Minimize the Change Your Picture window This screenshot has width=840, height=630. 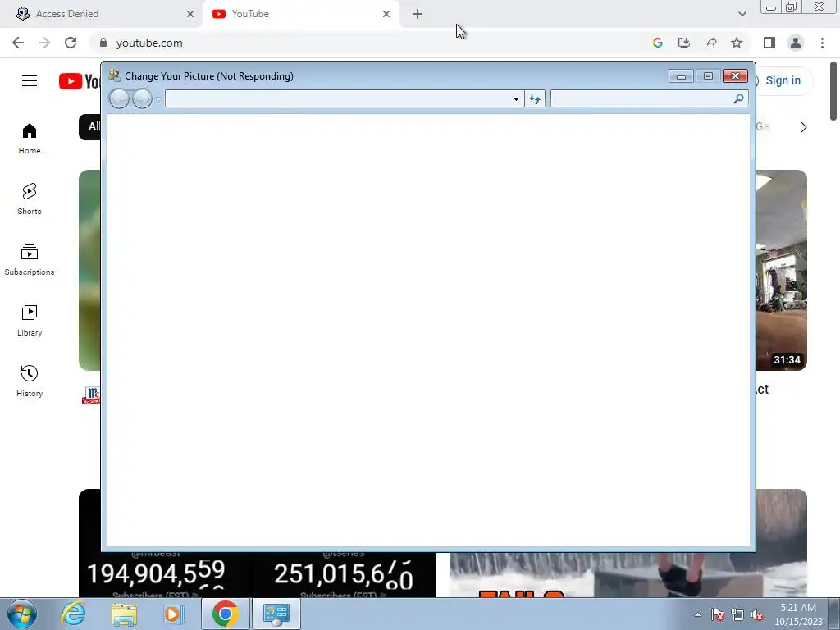point(681,76)
